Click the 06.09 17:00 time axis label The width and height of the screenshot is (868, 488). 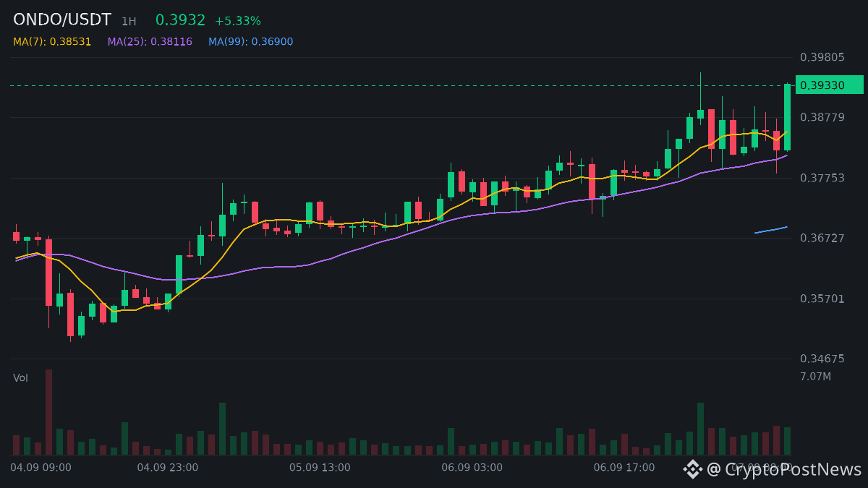click(624, 468)
